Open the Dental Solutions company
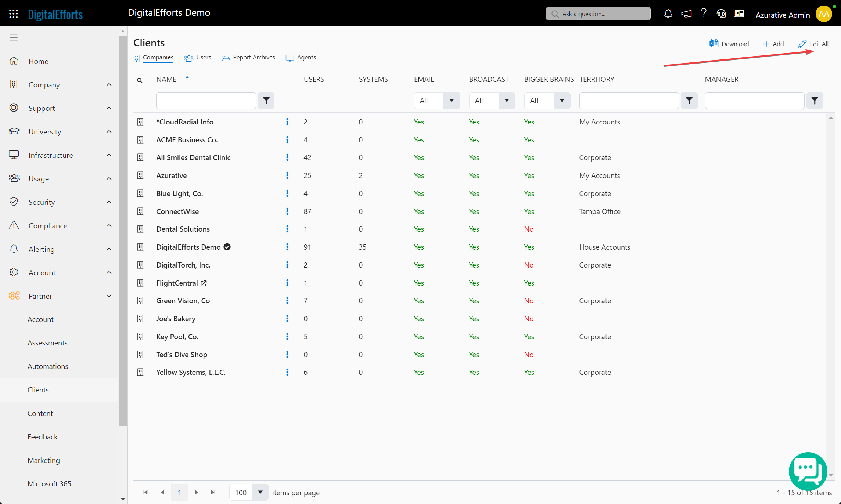This screenshot has height=504, width=841. [183, 229]
